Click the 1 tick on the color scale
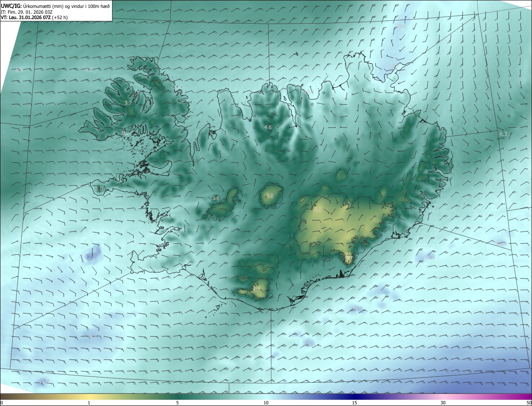 [x=89, y=403]
